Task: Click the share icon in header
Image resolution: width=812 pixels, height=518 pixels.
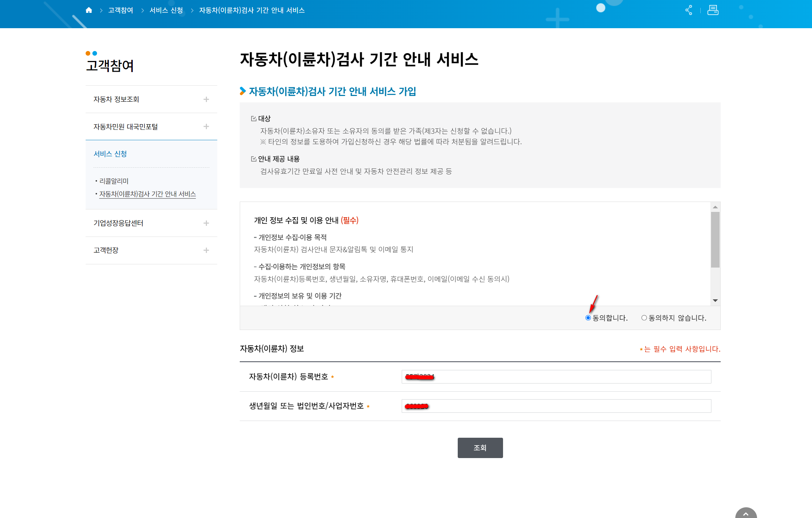Action: pos(689,10)
